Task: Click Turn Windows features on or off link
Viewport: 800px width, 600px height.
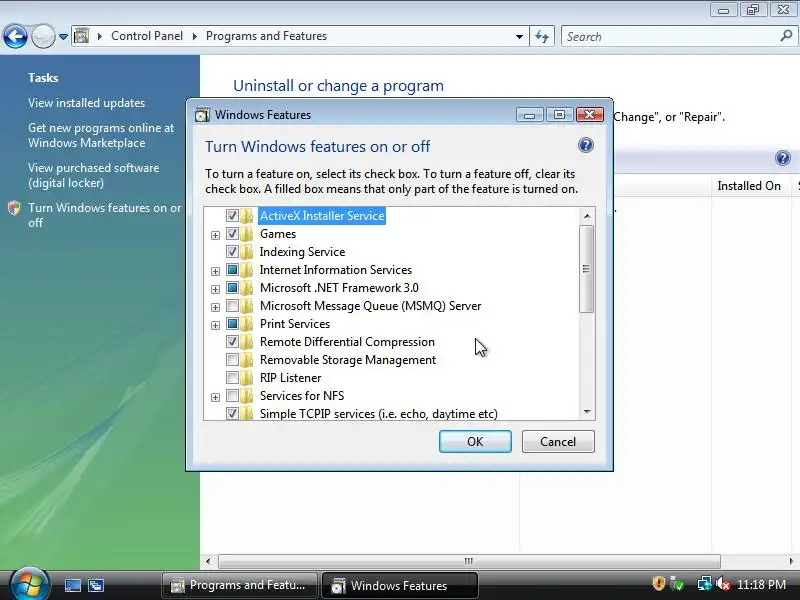Action: 105,215
